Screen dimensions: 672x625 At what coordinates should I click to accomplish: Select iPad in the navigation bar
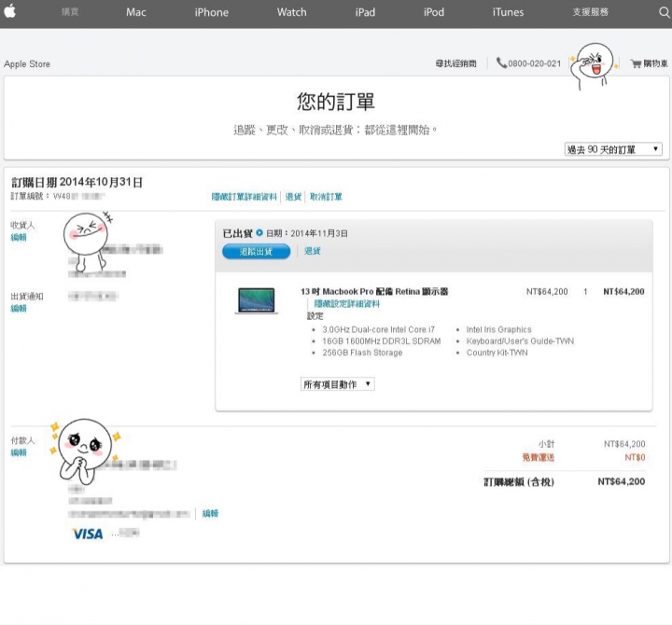point(365,12)
